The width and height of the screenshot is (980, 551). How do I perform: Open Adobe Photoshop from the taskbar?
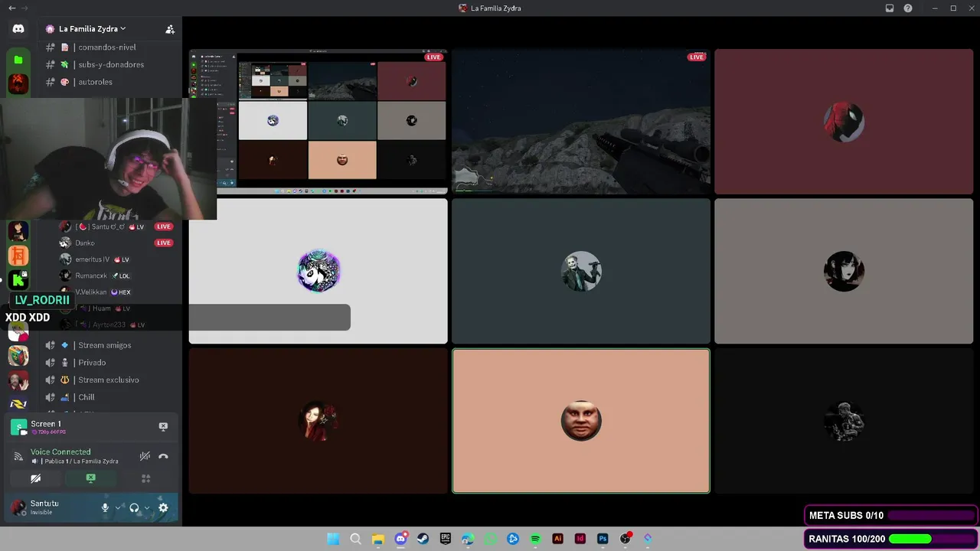pos(603,539)
